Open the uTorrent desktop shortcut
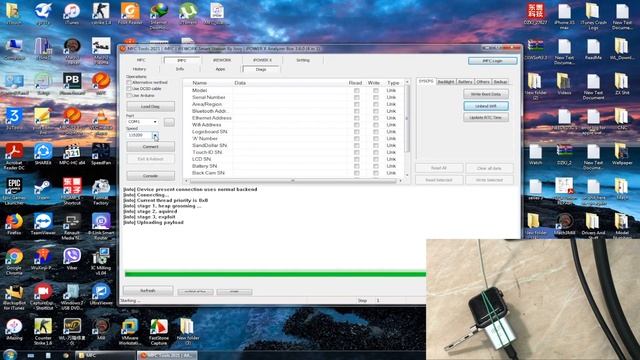The height and width of the screenshot is (360, 640). coord(188,13)
